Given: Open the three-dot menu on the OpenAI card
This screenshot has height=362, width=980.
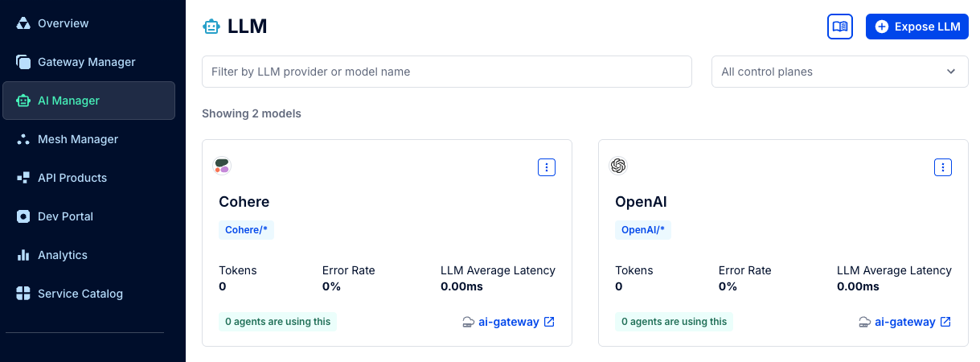Looking at the screenshot, I should pyautogui.click(x=943, y=167).
